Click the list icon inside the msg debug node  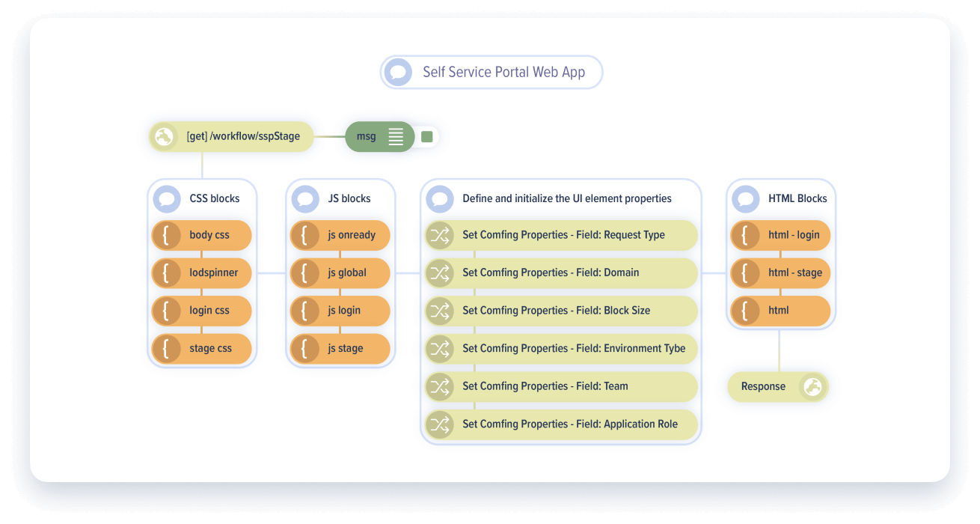click(396, 136)
